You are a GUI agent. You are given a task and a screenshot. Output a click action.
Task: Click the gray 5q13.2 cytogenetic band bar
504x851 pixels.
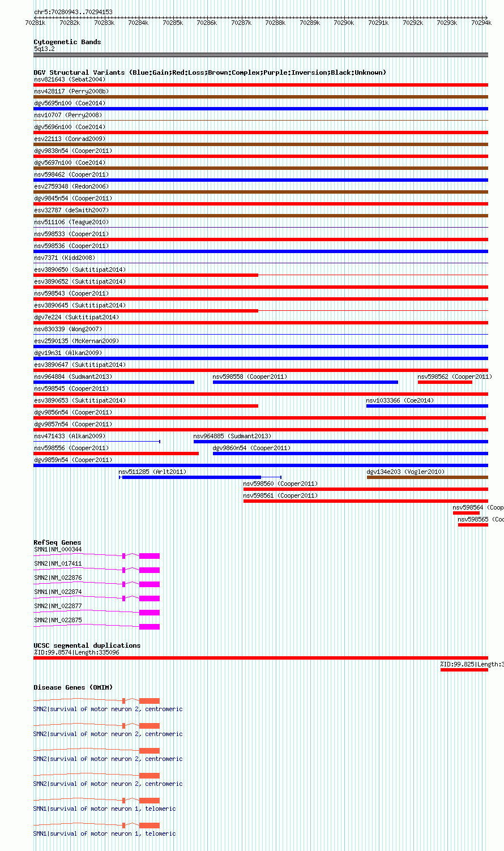point(261,55)
